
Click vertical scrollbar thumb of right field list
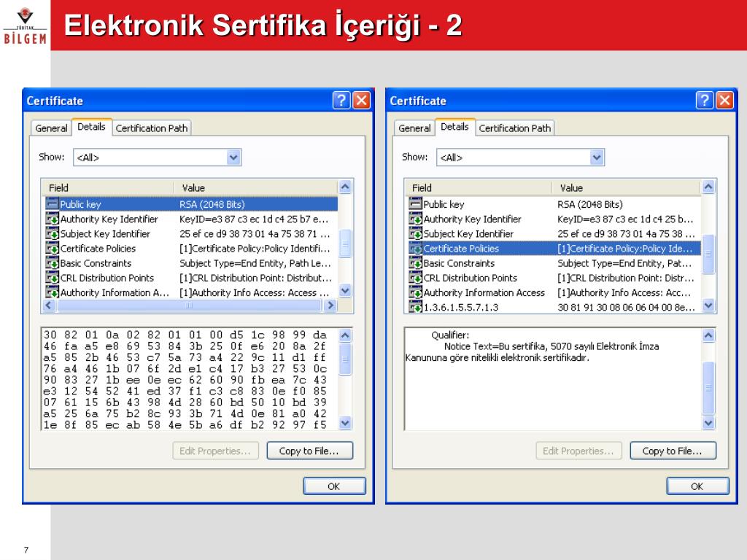coord(709,254)
